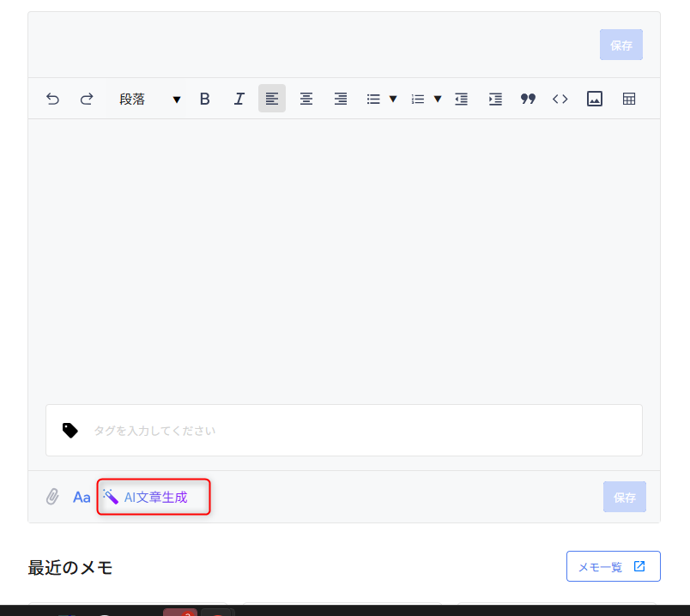Insert a block quote

528,99
